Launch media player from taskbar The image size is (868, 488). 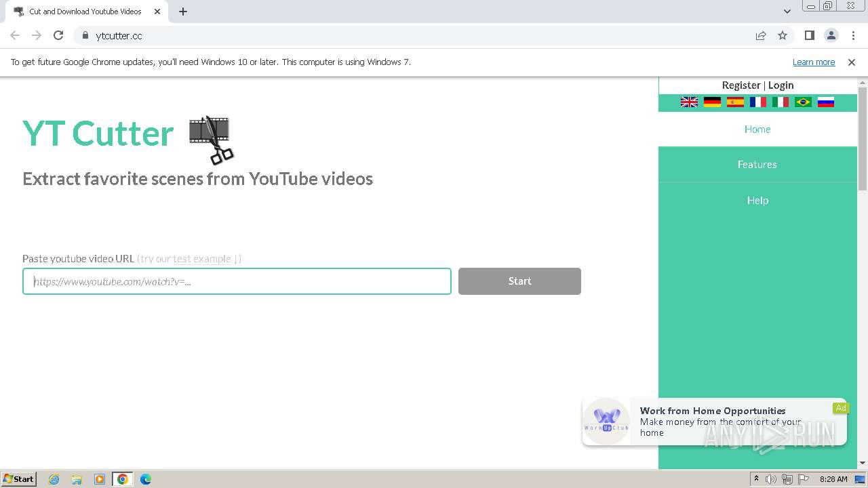100,479
